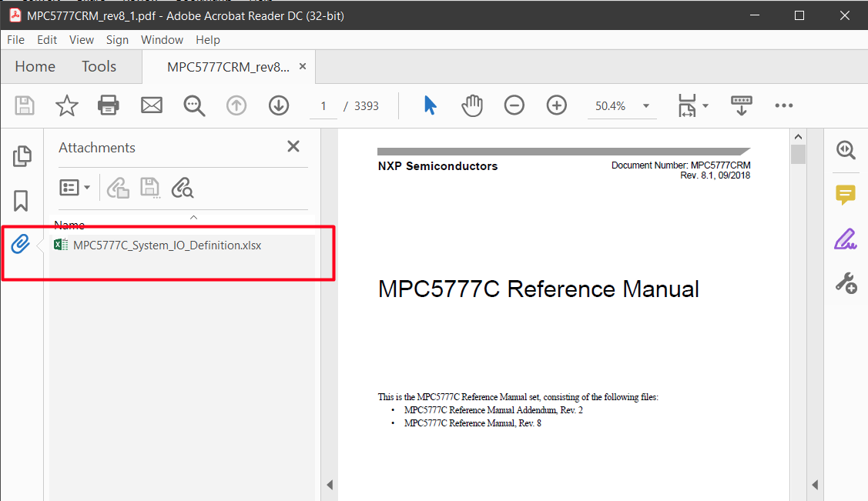Screen dimensions: 868x501
Task: Click the vertical scrollbar's up arrow
Action: [x=798, y=135]
